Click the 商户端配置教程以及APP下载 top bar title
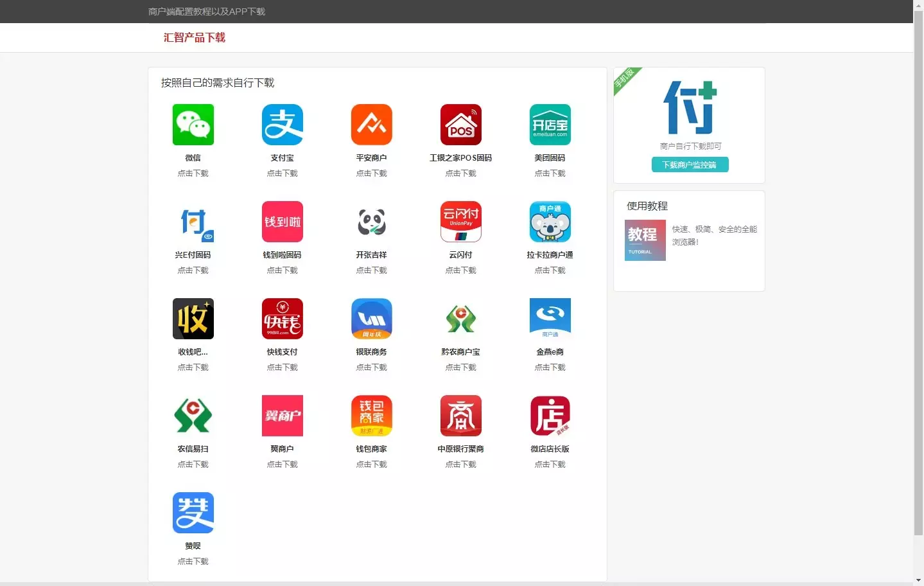The width and height of the screenshot is (924, 586). (207, 12)
